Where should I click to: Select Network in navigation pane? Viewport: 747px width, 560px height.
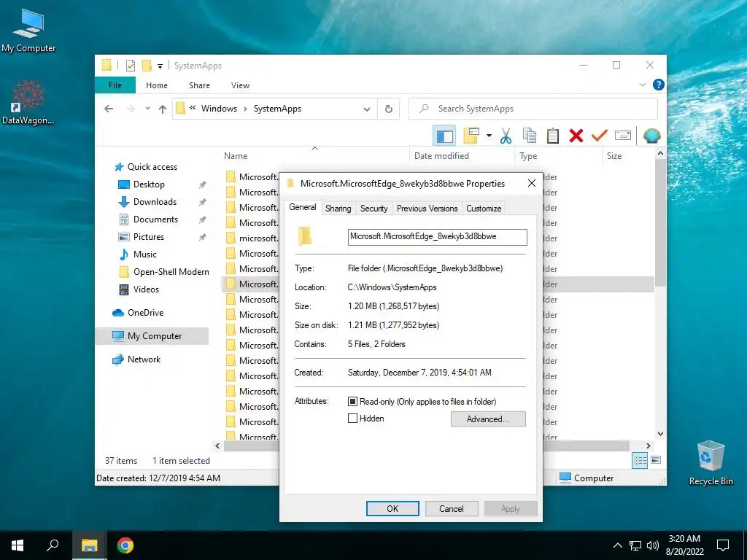click(x=144, y=359)
